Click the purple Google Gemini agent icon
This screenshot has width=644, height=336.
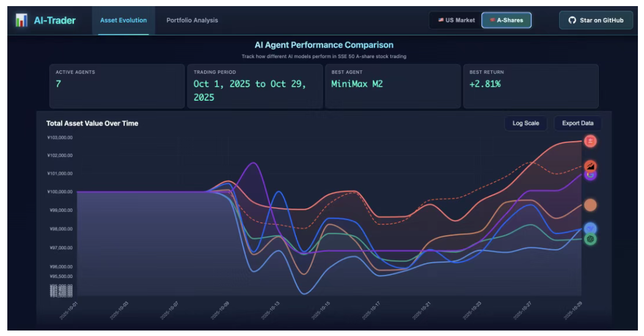590,175
